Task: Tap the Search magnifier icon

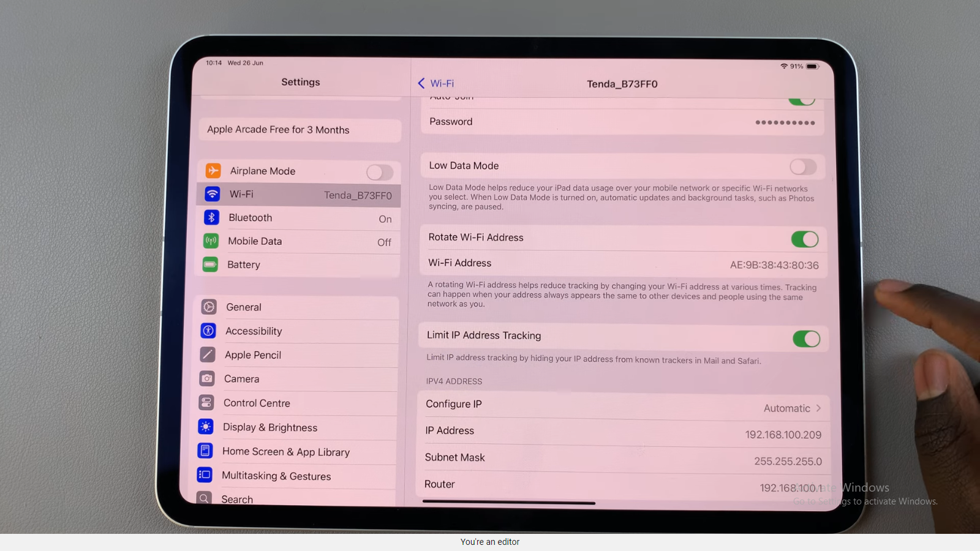Action: pyautogui.click(x=204, y=498)
